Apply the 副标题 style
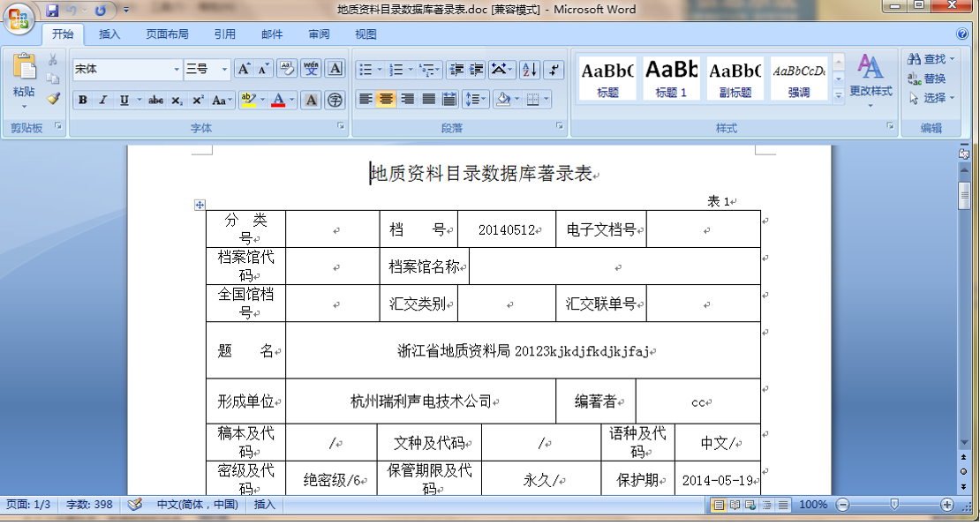This screenshot has height=525, width=980. [735, 78]
